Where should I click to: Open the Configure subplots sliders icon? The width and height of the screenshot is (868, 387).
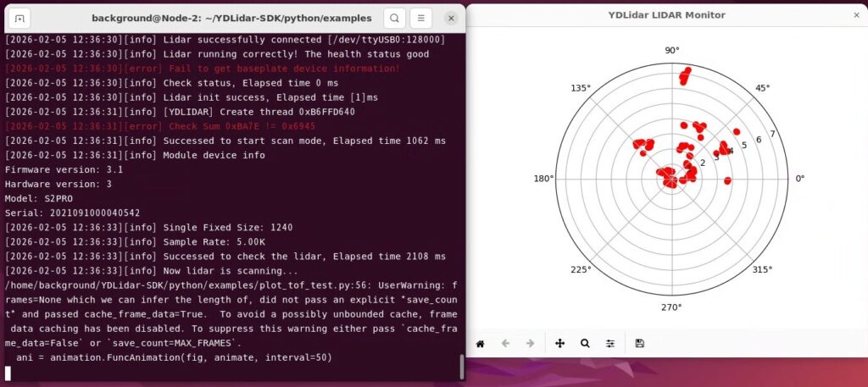610,344
